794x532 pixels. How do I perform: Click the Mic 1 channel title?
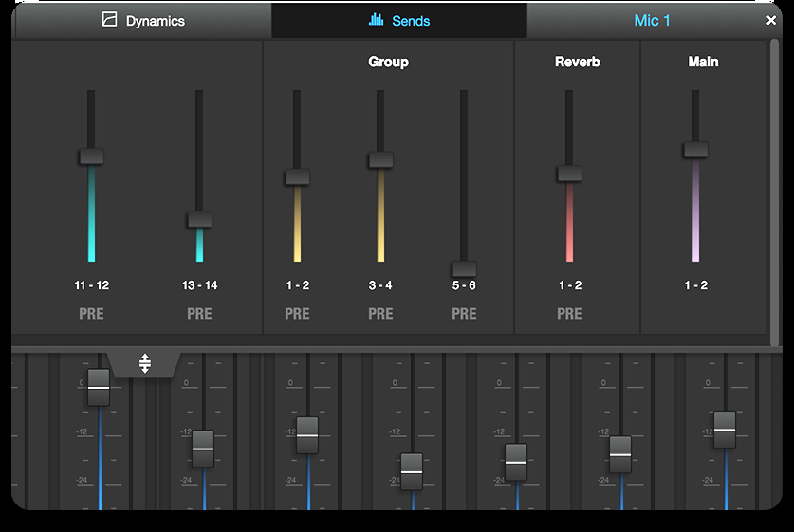click(652, 20)
